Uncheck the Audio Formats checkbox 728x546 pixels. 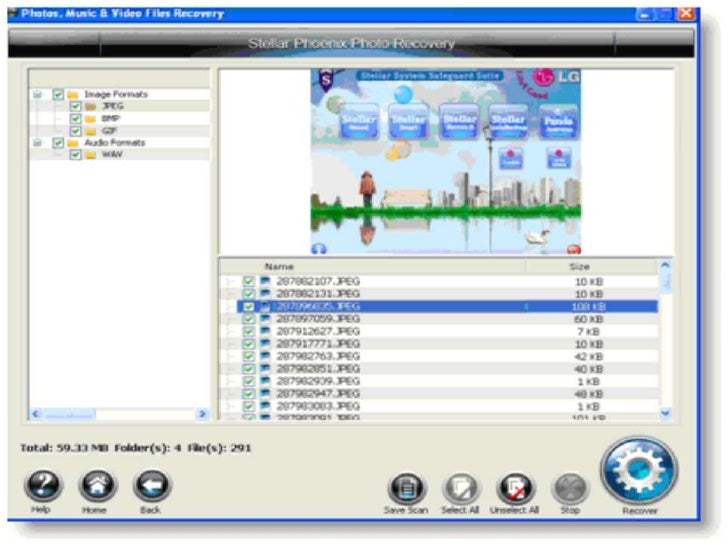tap(58, 143)
